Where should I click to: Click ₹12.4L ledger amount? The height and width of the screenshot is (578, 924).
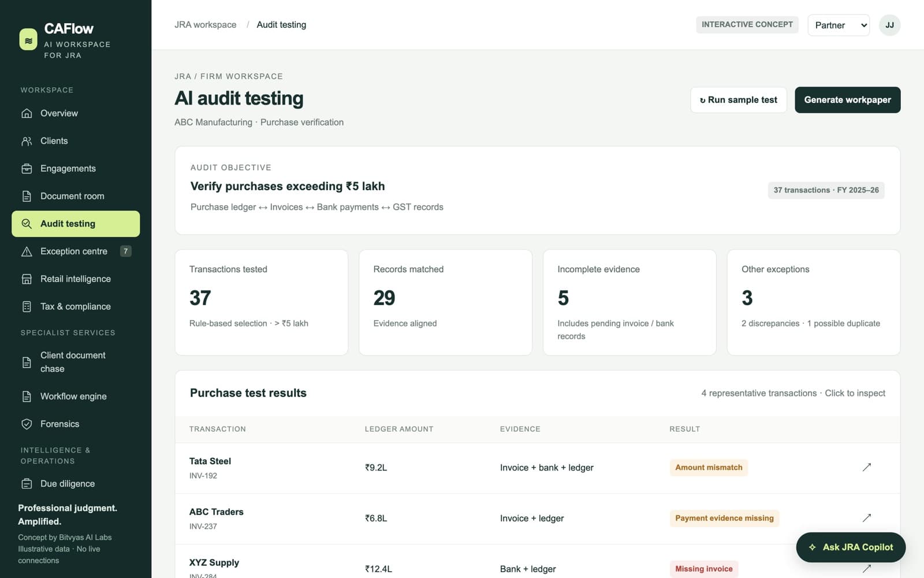(378, 569)
